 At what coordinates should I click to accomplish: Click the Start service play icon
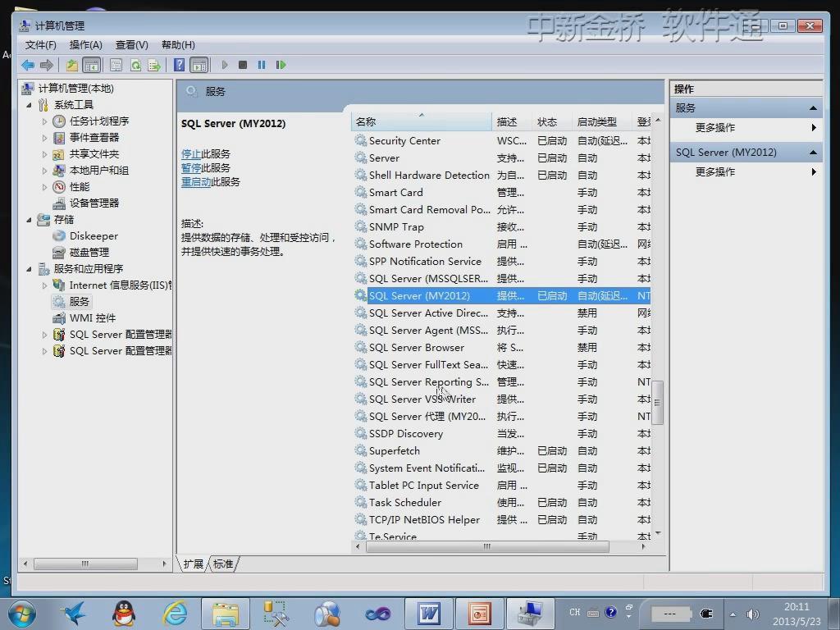pos(225,65)
